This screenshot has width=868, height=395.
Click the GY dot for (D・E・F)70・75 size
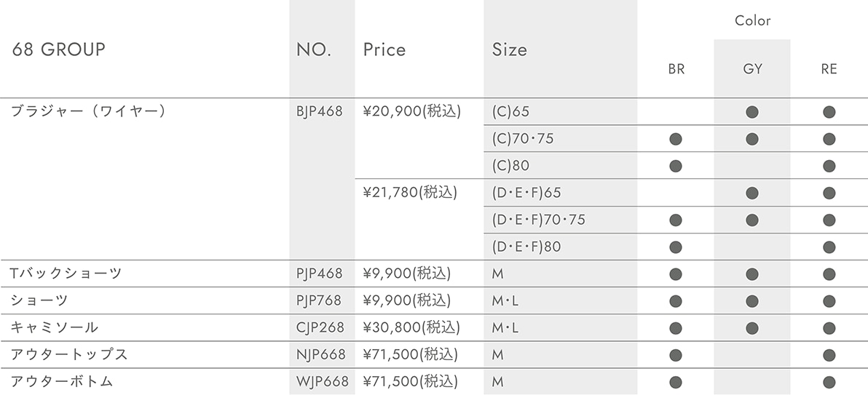751,220
